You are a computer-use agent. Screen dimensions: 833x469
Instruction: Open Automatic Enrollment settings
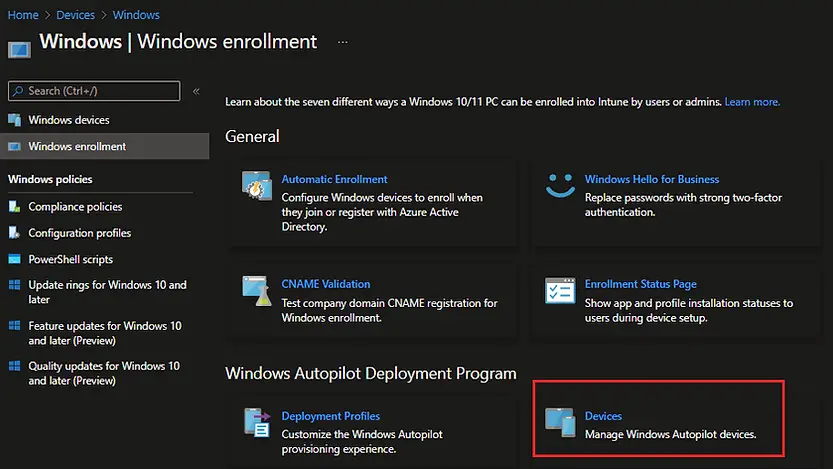click(334, 180)
